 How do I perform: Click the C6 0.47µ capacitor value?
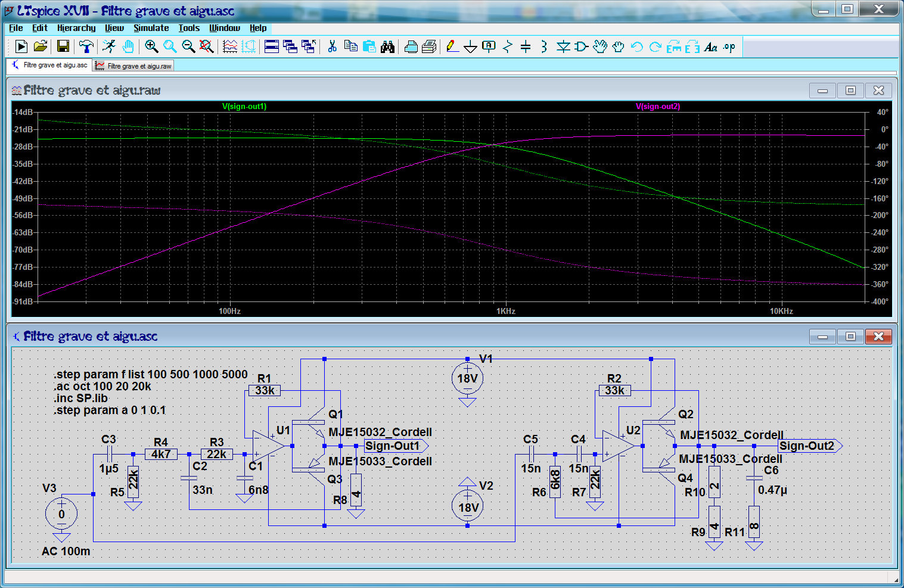[772, 490]
